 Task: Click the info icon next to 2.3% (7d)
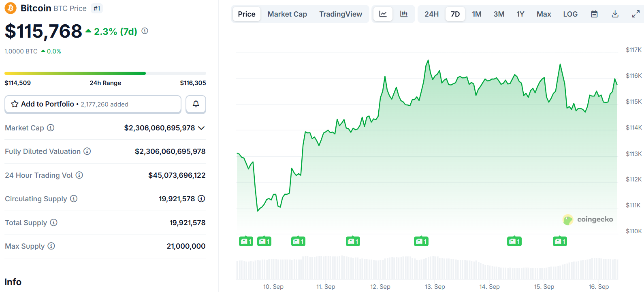coord(145,31)
